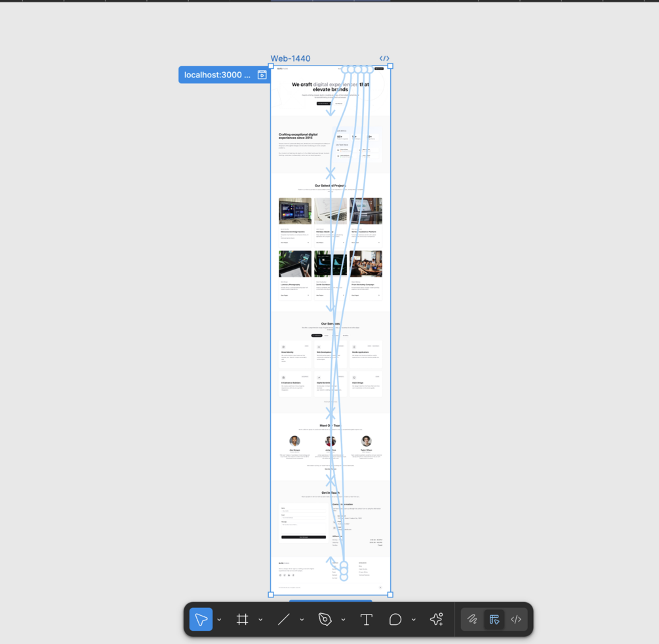659x644 pixels.
Task: Select the 'Our Selected Projects' heading
Action: 330,186
